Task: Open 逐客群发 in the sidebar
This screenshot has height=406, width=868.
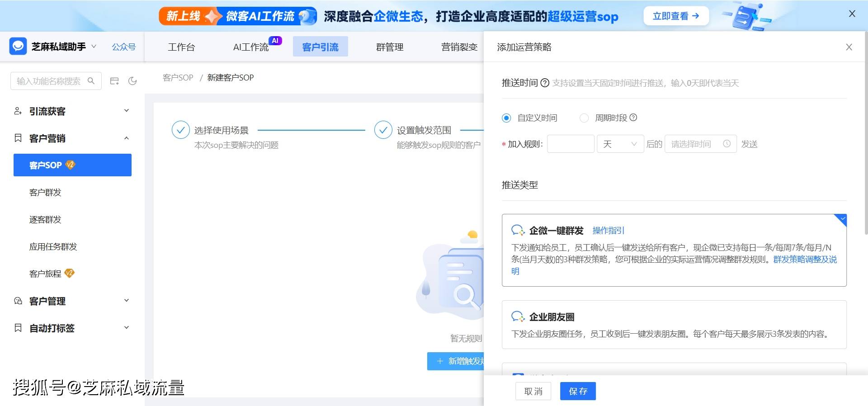Action: (x=45, y=220)
